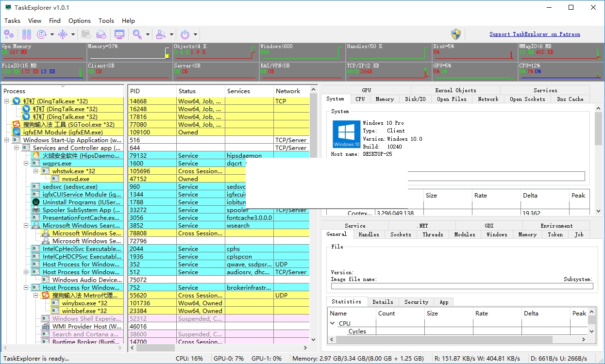The image size is (605, 364).
Task: Collapse the CPU row in Statistics
Action: coord(333,323)
